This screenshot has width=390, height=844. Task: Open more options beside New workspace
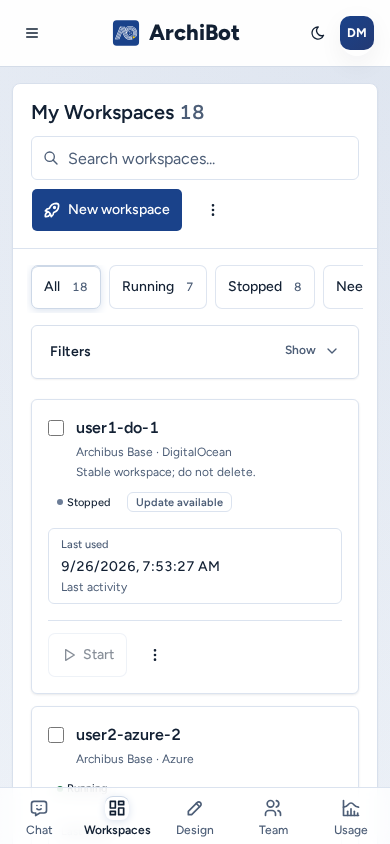(213, 210)
